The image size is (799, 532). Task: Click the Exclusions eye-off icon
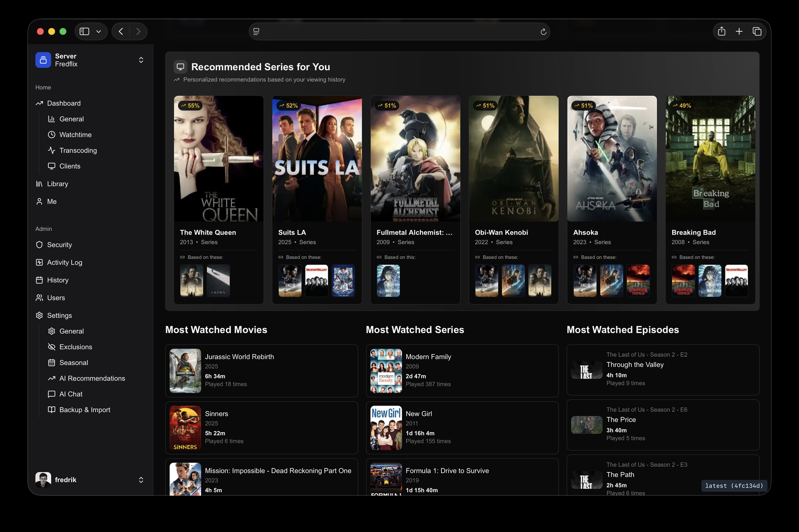pos(52,347)
